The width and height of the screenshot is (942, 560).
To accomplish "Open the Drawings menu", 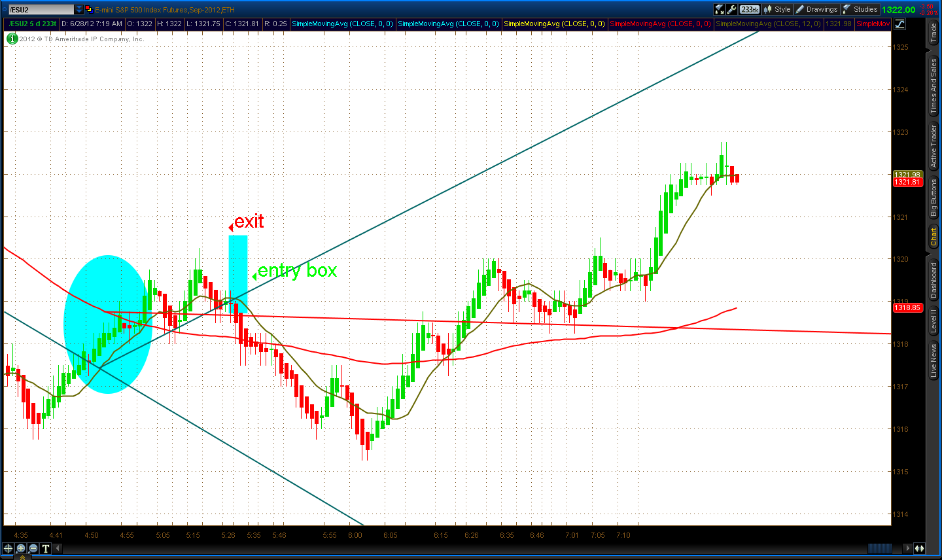I will click(x=816, y=10).
